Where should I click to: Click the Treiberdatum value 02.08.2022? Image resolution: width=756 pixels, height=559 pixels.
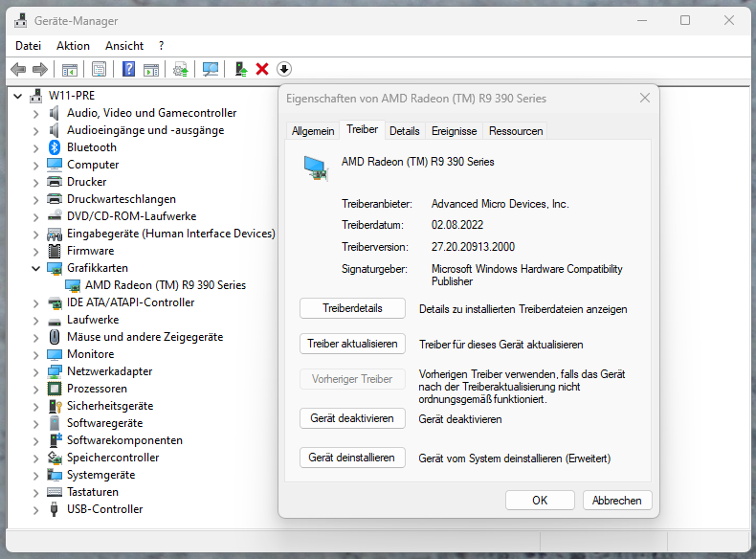point(457,225)
